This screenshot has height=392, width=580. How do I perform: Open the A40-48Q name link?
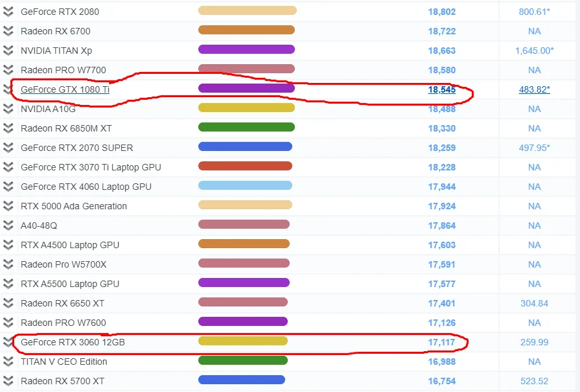pyautogui.click(x=39, y=225)
